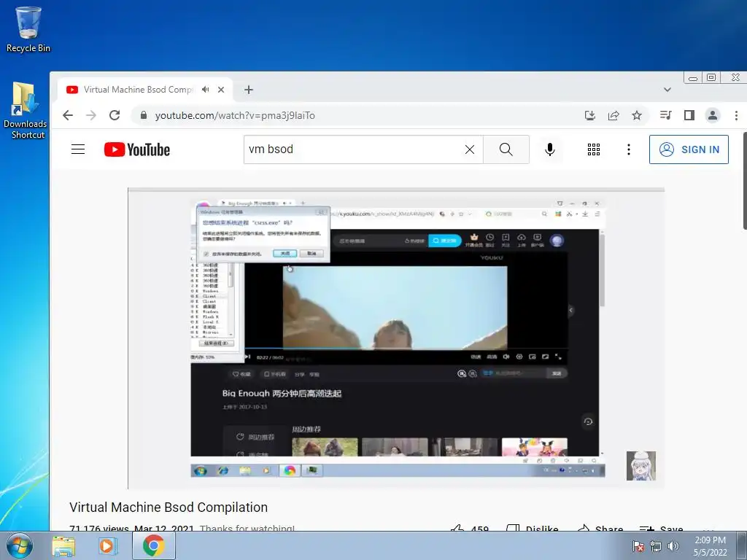Open YouTube hamburger guide menu
The width and height of the screenshot is (747, 560).
click(78, 149)
